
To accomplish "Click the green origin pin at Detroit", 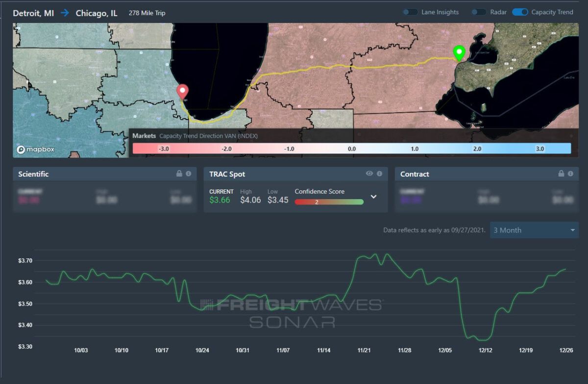I will tap(459, 52).
